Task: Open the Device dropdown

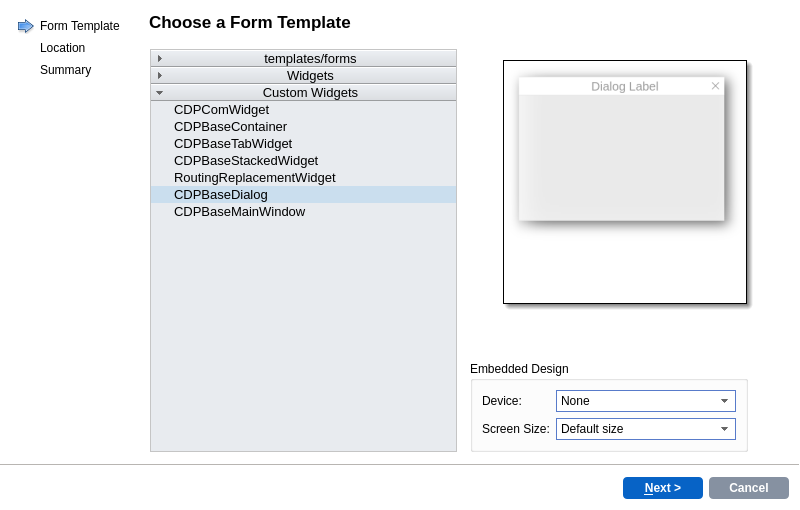Action: pos(645,401)
